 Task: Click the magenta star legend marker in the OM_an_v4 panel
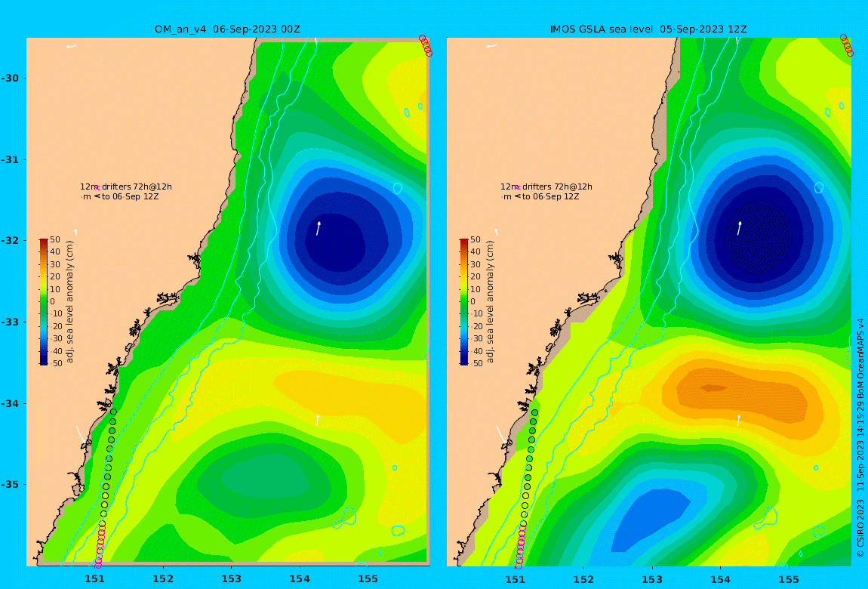(x=97, y=187)
